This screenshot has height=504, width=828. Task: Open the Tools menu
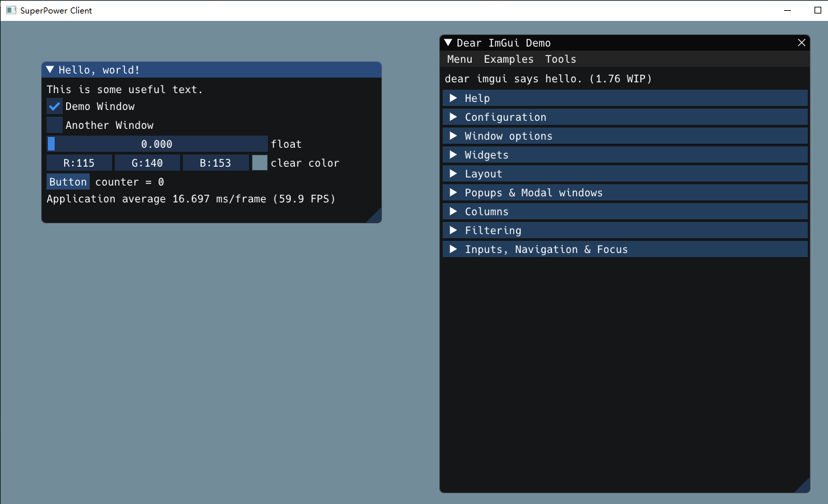point(561,59)
